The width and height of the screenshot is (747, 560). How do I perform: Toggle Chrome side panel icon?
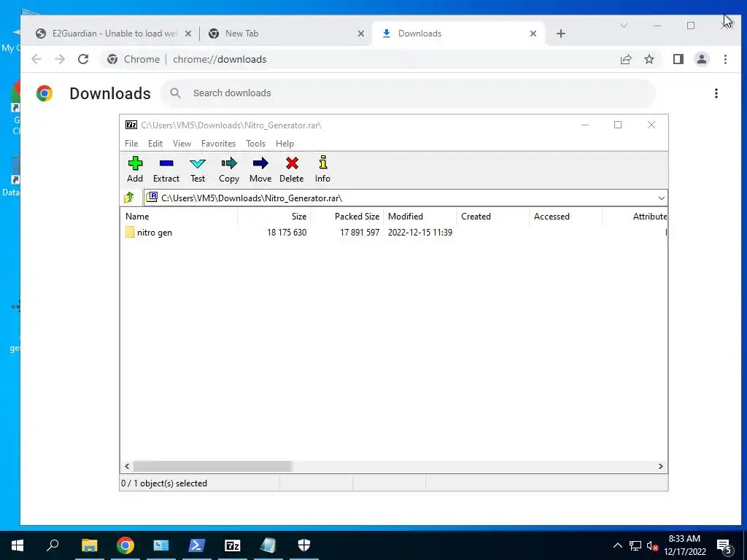pyautogui.click(x=678, y=59)
